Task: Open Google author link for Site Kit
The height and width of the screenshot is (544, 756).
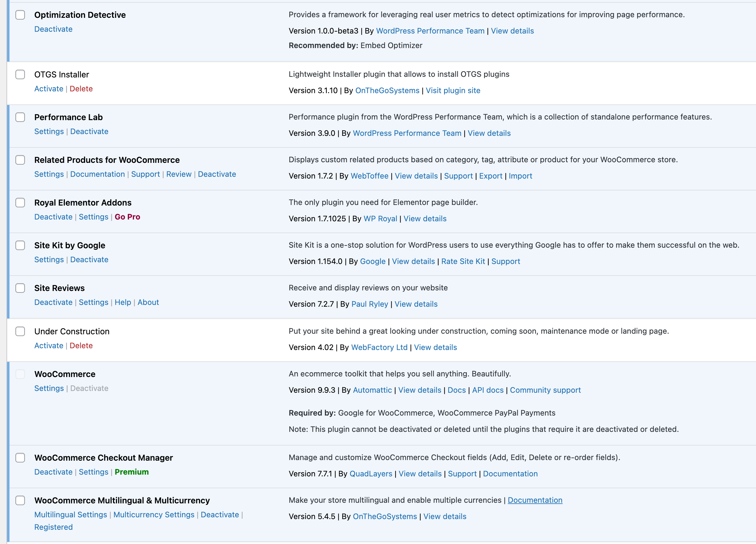Action: pyautogui.click(x=373, y=261)
